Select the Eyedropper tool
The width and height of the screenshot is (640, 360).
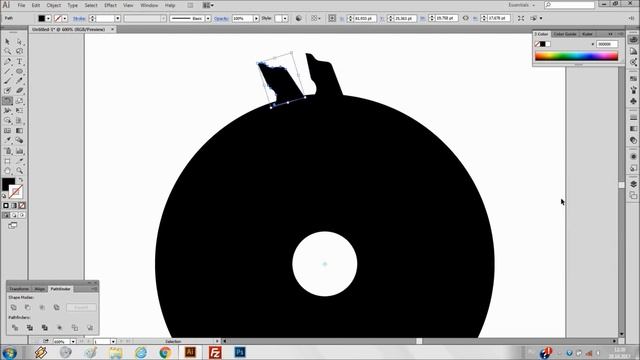[7, 140]
